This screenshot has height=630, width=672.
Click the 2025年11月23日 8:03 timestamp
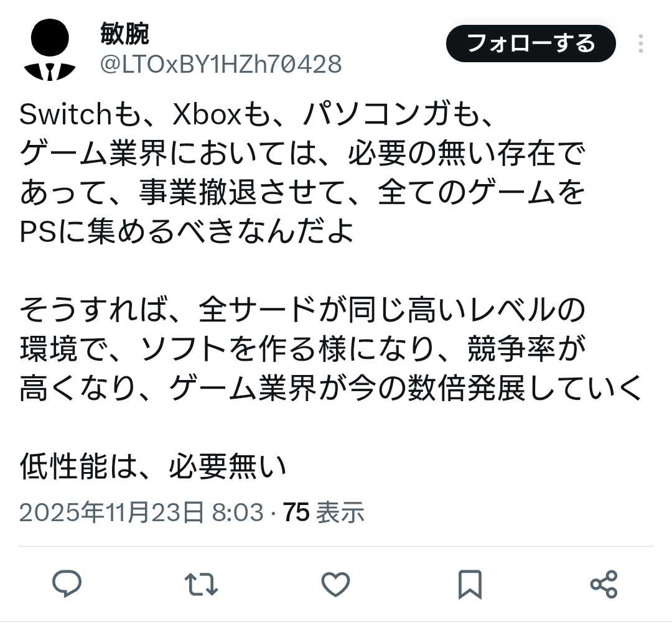pyautogui.click(x=141, y=512)
